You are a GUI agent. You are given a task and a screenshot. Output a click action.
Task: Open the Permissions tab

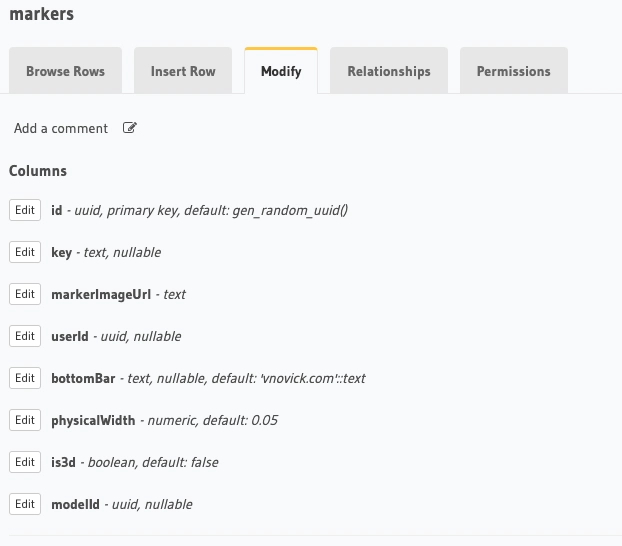513,71
